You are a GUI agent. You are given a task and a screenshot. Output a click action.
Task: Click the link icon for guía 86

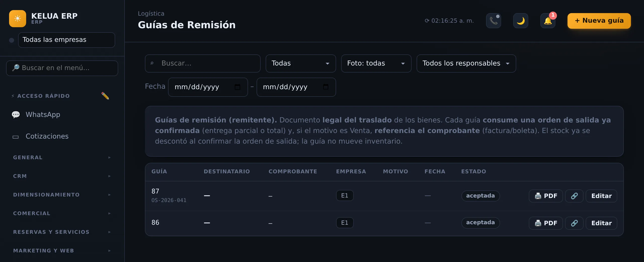pos(574,223)
